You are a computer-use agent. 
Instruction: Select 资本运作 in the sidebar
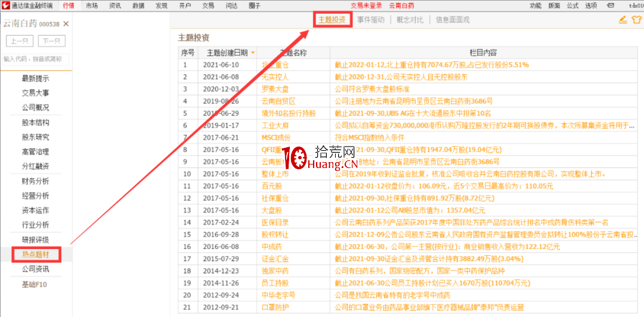(36, 210)
